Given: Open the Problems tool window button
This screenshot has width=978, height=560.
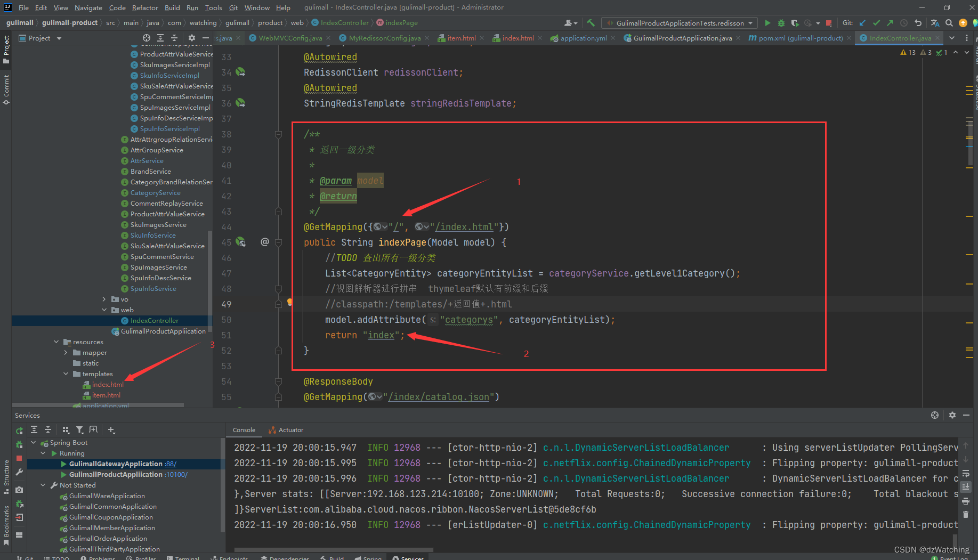Looking at the screenshot, I should [98, 557].
